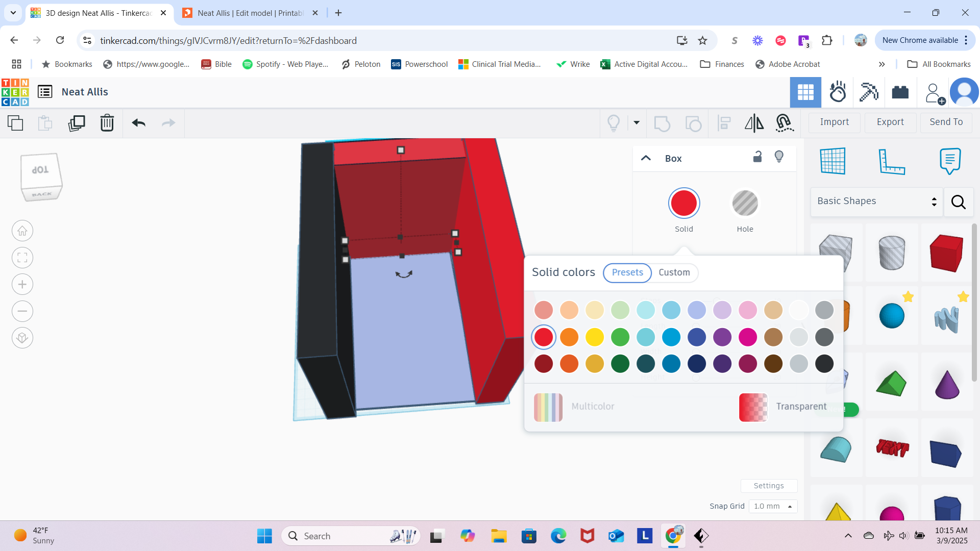Select the Hole shape mode
The width and height of the screenshot is (980, 551).
pos(745,204)
